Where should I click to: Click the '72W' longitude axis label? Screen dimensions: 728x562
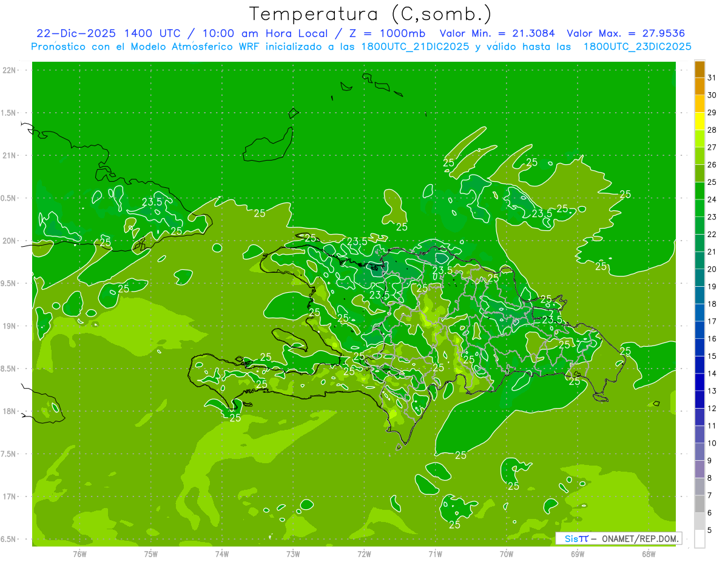[x=364, y=554]
